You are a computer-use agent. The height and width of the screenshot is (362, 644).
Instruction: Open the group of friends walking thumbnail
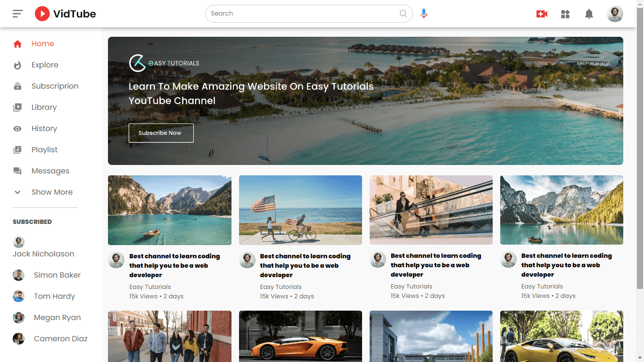[170, 336]
